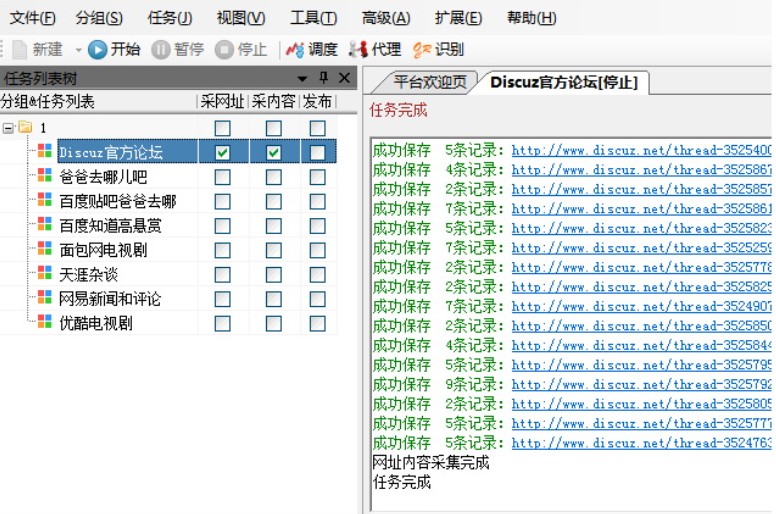This screenshot has width=776, height=514.
Task: Open the task list panel dropdown arrow
Action: [302, 79]
